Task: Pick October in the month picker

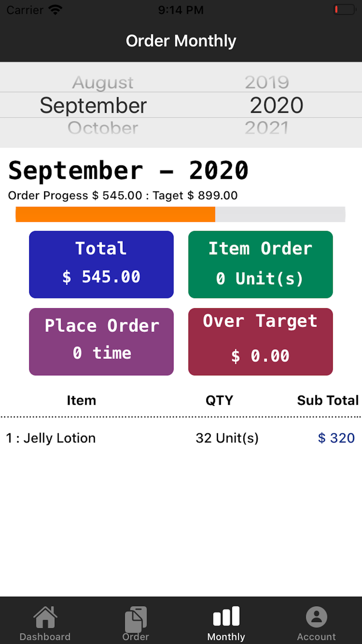Action: point(103,128)
